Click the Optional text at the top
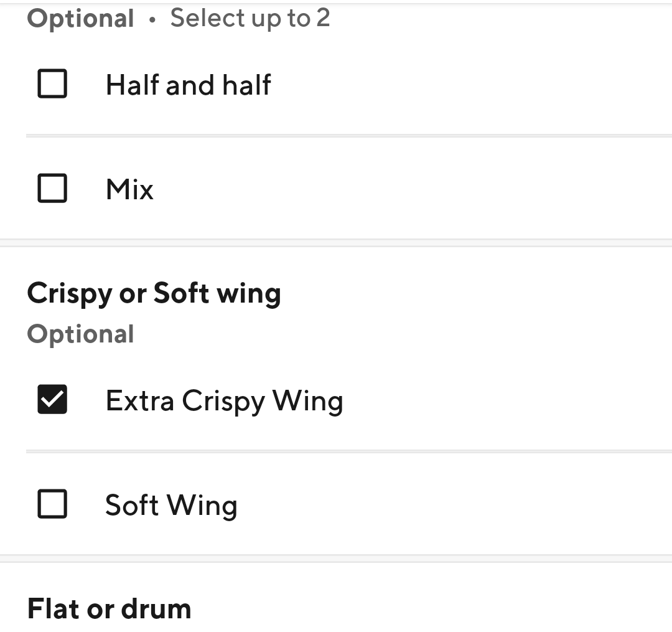Viewport: 672px width, 632px height. pyautogui.click(x=80, y=19)
